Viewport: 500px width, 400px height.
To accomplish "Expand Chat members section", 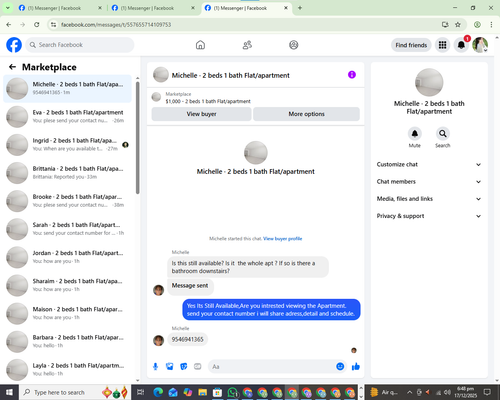I will pos(429,182).
